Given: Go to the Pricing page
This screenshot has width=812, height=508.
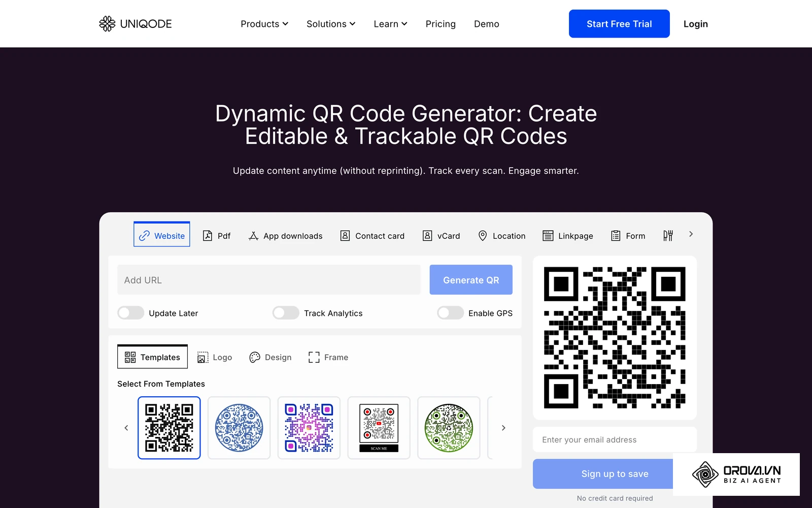Looking at the screenshot, I should 441,24.
